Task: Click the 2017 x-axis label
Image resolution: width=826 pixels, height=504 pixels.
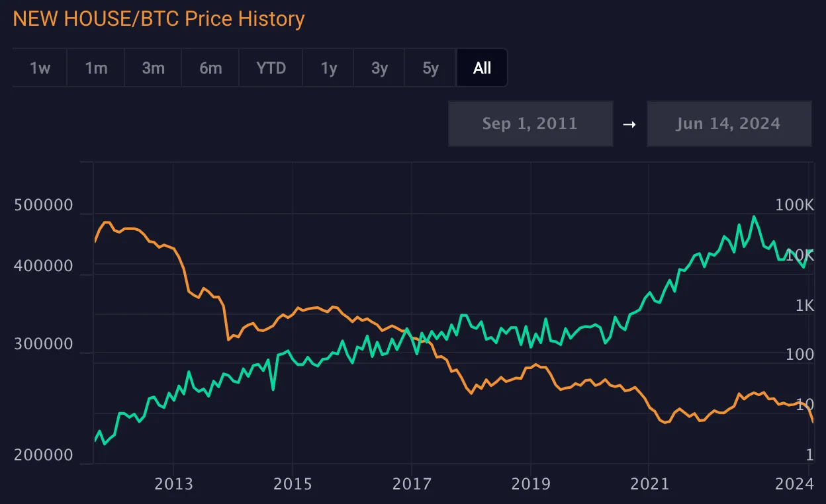Action: coord(412,484)
